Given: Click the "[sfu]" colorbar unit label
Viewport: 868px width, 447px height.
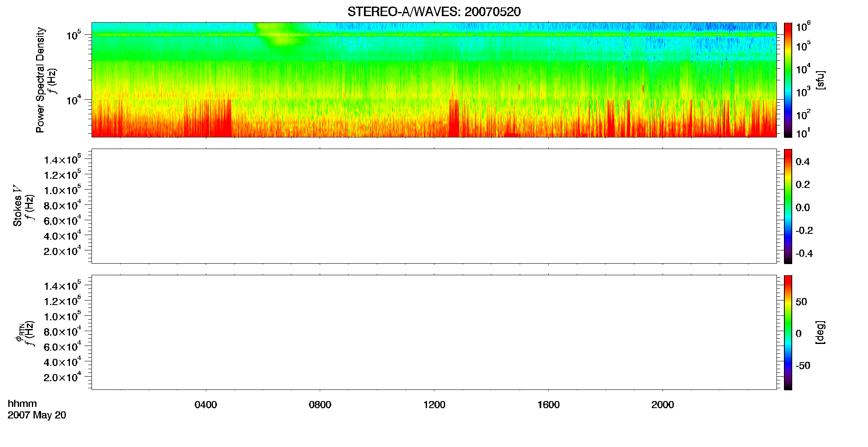Looking at the screenshot, I should [x=820, y=80].
